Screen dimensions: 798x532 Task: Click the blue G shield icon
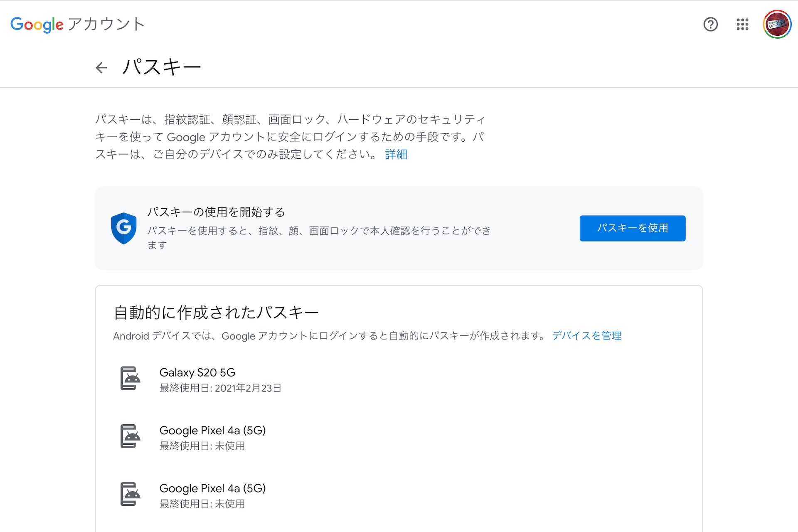pyautogui.click(x=124, y=228)
